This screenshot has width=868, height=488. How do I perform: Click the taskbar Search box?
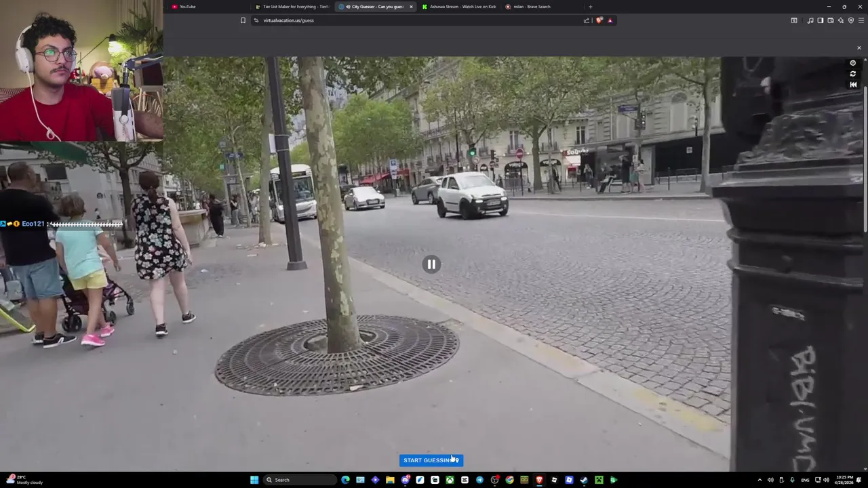300,480
